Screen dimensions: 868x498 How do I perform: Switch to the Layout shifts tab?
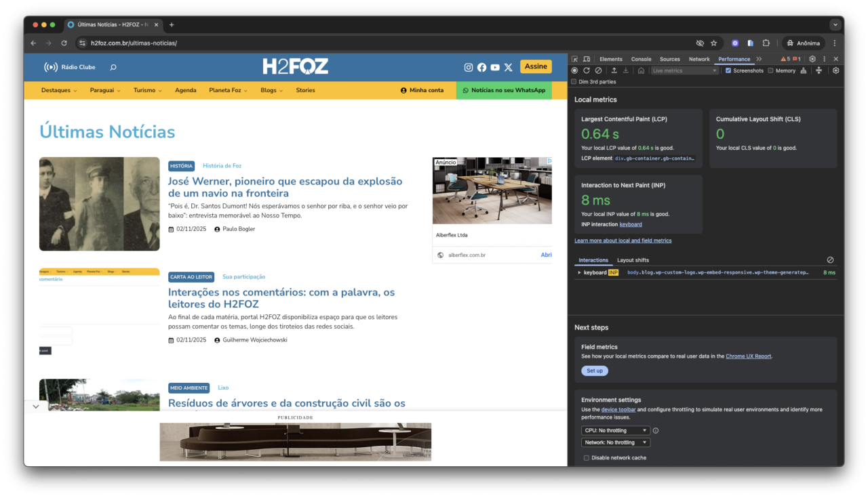pyautogui.click(x=632, y=260)
